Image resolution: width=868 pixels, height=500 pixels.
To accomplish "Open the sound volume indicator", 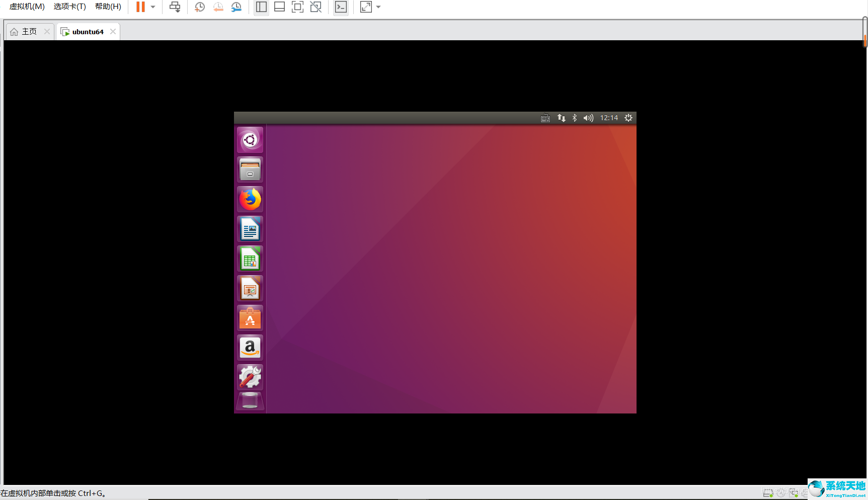I will coord(588,118).
